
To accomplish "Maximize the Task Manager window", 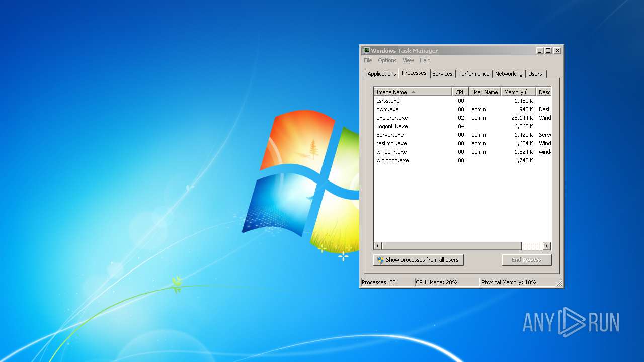I will [548, 51].
